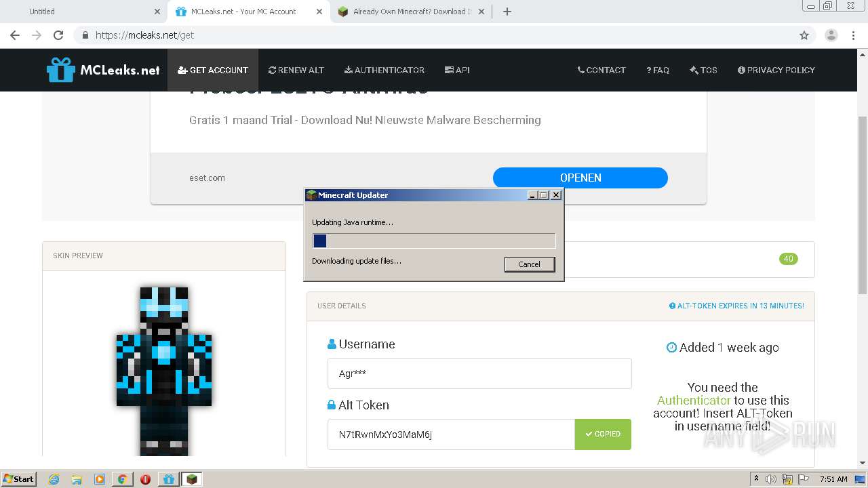Image resolution: width=868 pixels, height=488 pixels.
Task: Close the Minecraft Updater dialog
Action: tap(556, 195)
